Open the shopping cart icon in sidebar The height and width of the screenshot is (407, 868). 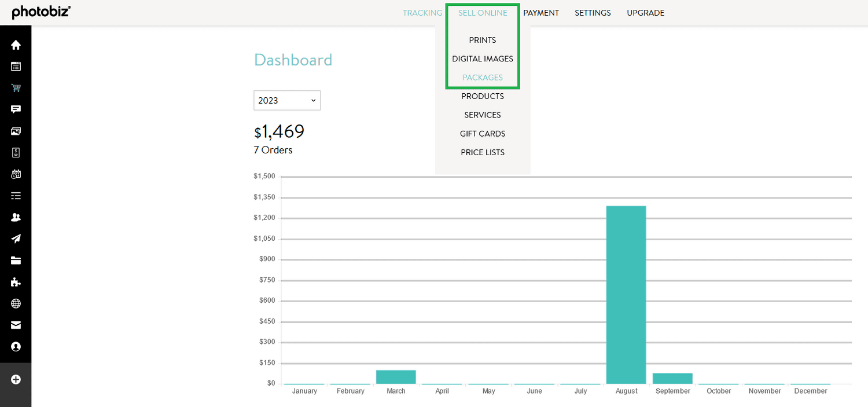click(x=16, y=88)
